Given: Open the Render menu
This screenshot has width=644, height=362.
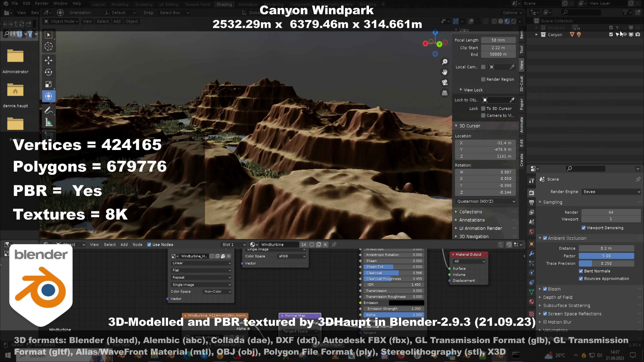Looking at the screenshot, I should (x=41, y=4).
